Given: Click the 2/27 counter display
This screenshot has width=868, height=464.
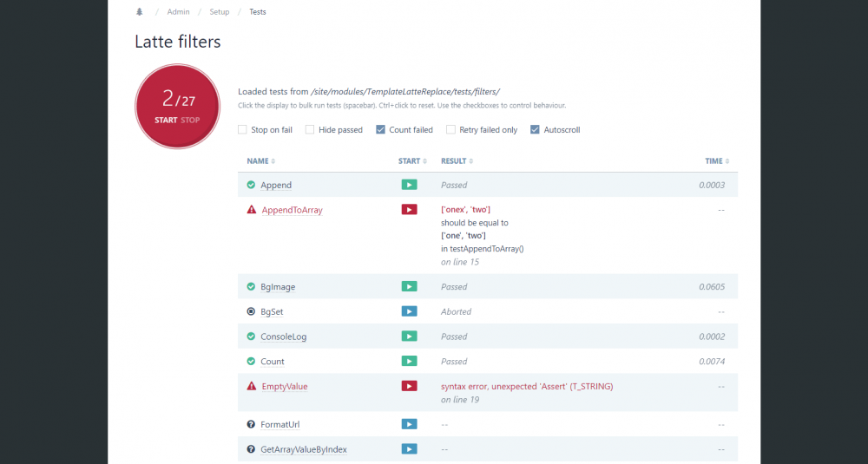Looking at the screenshot, I should [178, 100].
